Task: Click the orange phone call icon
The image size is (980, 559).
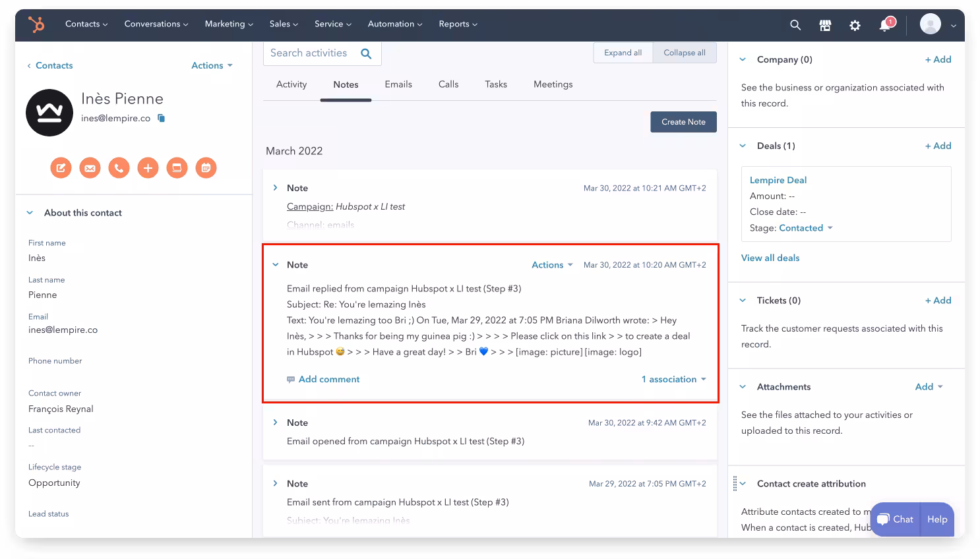Action: pyautogui.click(x=119, y=168)
